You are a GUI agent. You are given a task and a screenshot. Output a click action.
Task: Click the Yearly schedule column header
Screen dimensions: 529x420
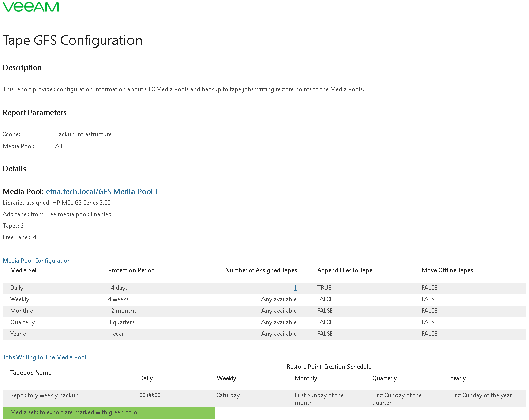click(x=458, y=378)
